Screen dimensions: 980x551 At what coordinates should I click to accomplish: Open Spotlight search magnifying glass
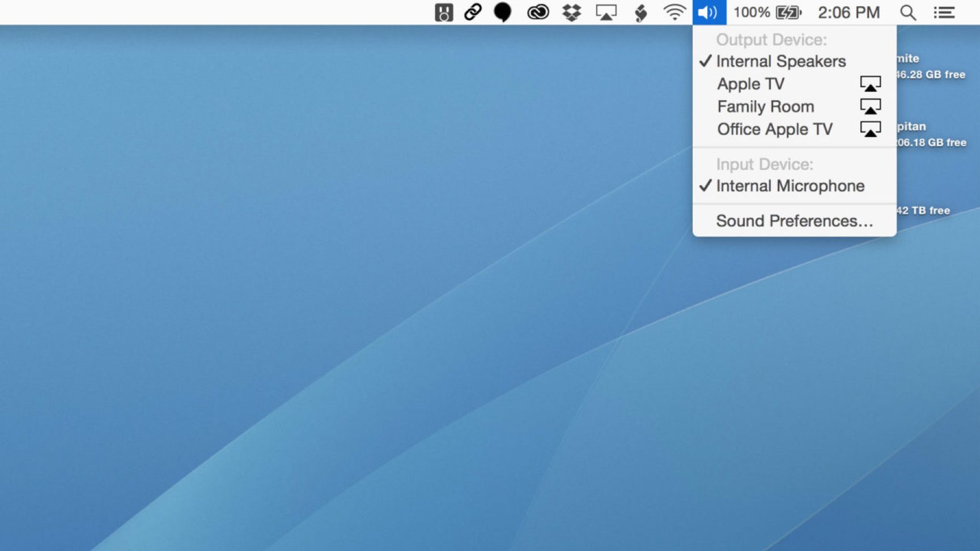click(x=908, y=12)
